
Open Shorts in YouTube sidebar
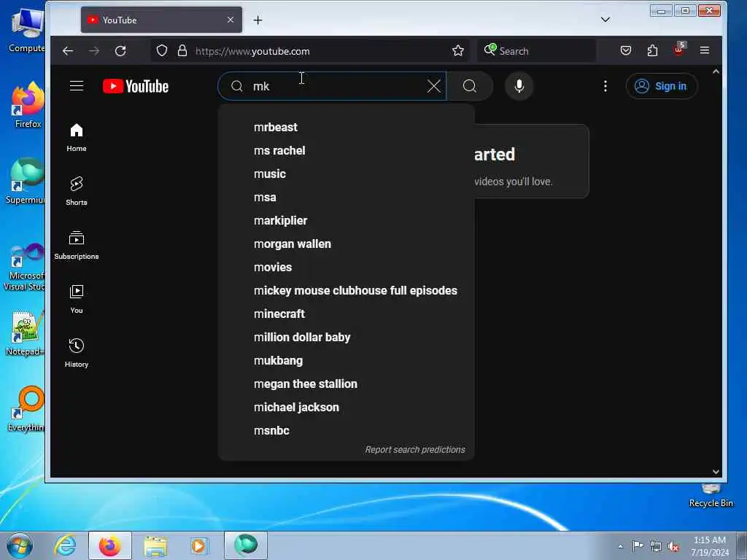point(76,192)
